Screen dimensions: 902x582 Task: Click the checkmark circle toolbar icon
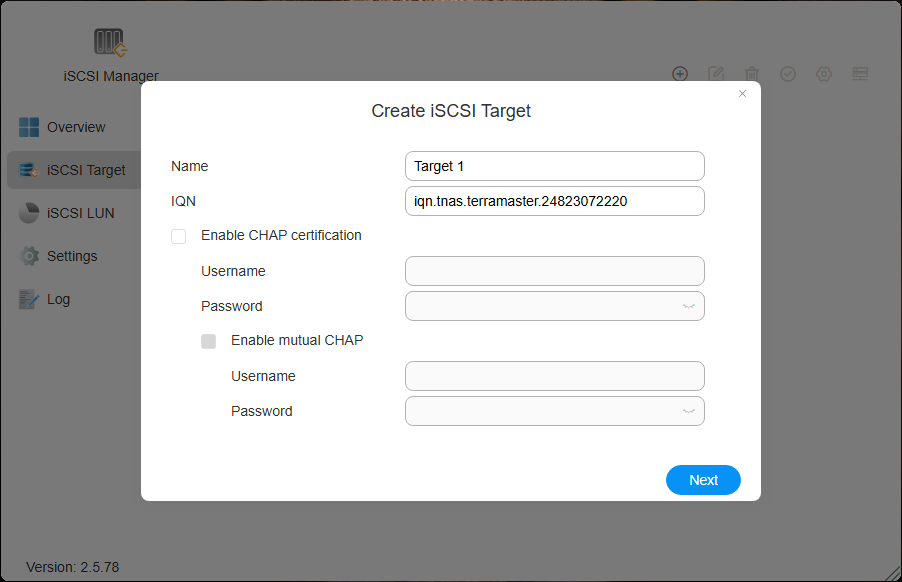tap(788, 74)
